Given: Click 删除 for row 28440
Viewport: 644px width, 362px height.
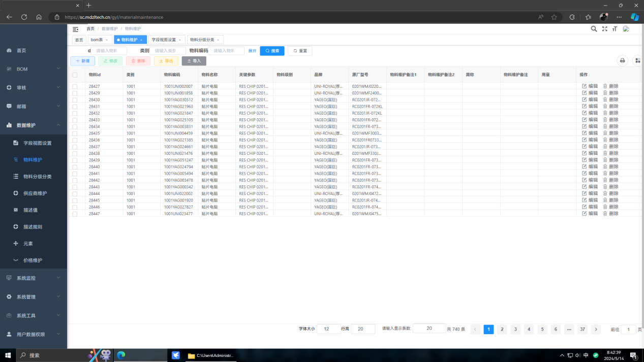Looking at the screenshot, I should click(610, 167).
